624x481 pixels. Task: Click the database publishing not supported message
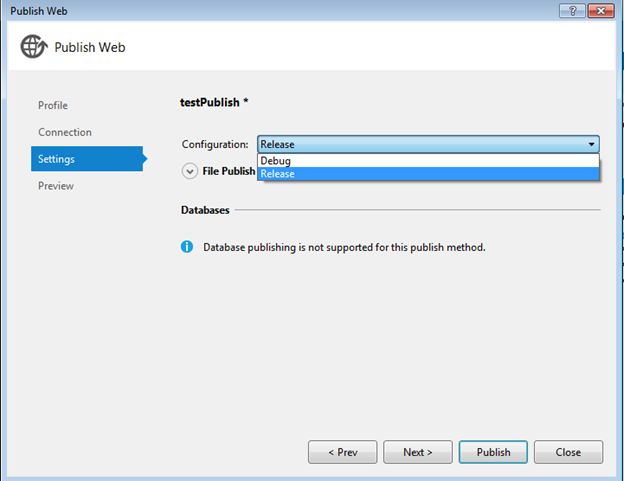(x=344, y=247)
